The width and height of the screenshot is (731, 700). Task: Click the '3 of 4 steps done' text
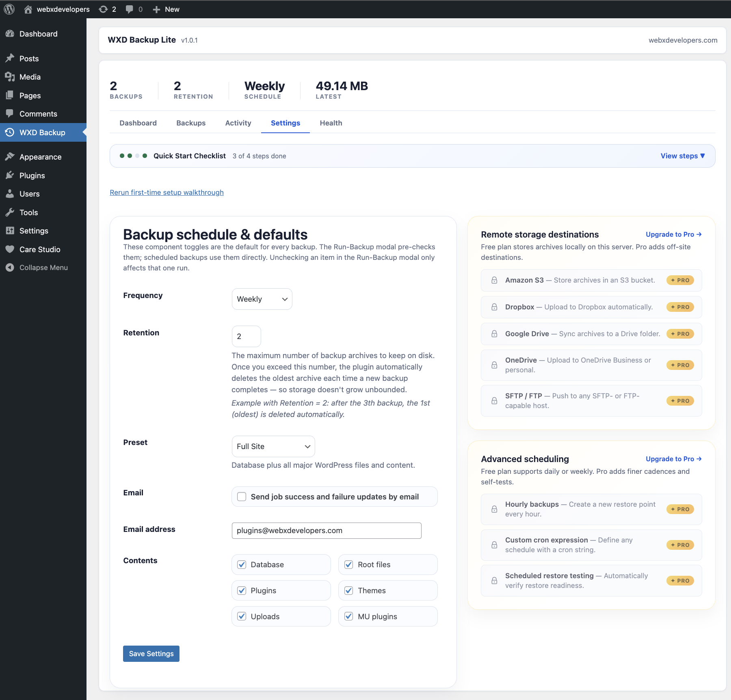[260, 156]
